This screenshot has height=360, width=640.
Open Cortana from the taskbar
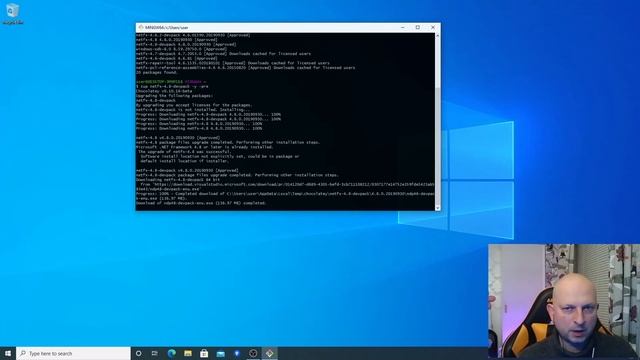(139, 353)
